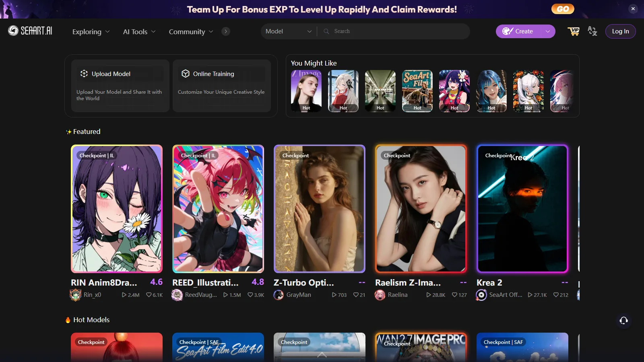Click the search magnifier icon
The image size is (644, 362).
click(326, 31)
